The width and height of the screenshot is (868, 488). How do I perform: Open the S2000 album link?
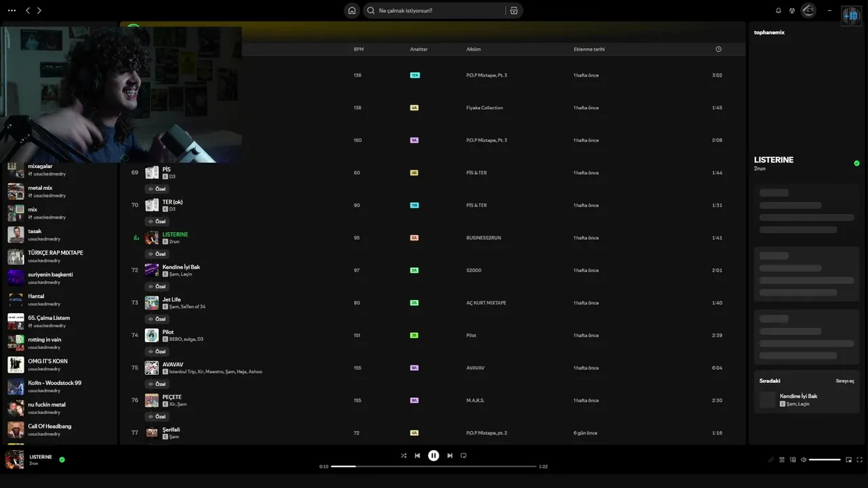pos(473,270)
